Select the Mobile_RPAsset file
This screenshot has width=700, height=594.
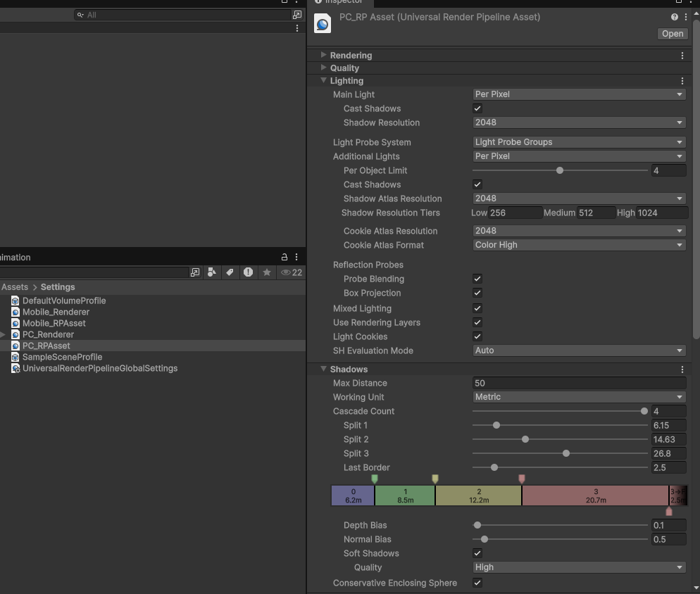pos(54,323)
